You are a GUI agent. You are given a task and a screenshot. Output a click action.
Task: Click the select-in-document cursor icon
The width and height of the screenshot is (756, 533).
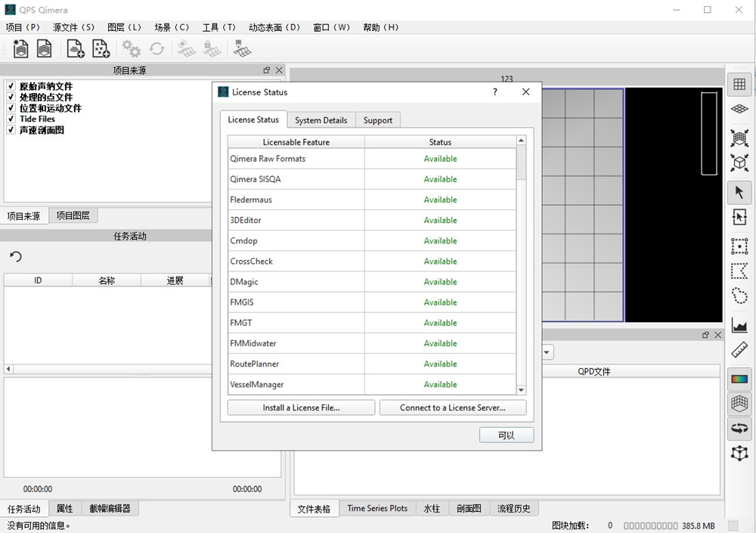click(739, 217)
